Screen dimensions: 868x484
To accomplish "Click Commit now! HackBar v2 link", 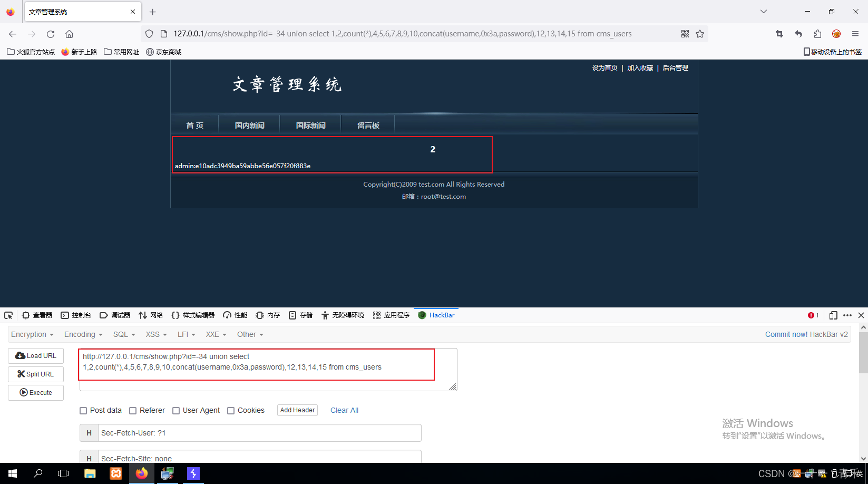I will (x=806, y=334).
